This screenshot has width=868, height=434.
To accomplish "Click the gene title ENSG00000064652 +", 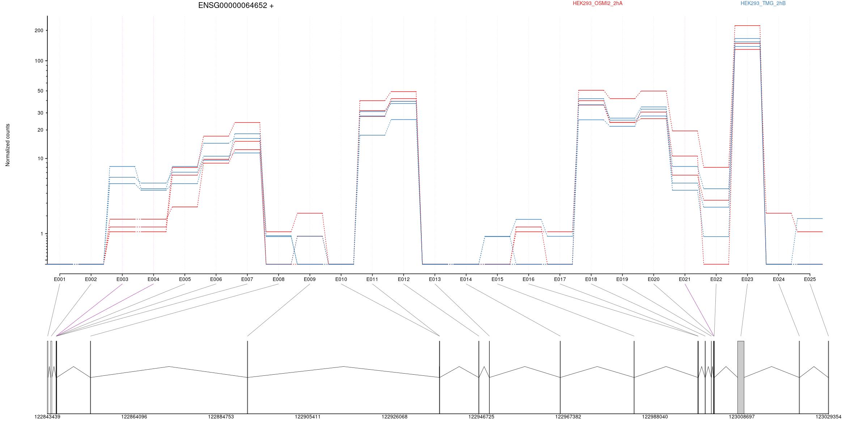I will pyautogui.click(x=236, y=5).
